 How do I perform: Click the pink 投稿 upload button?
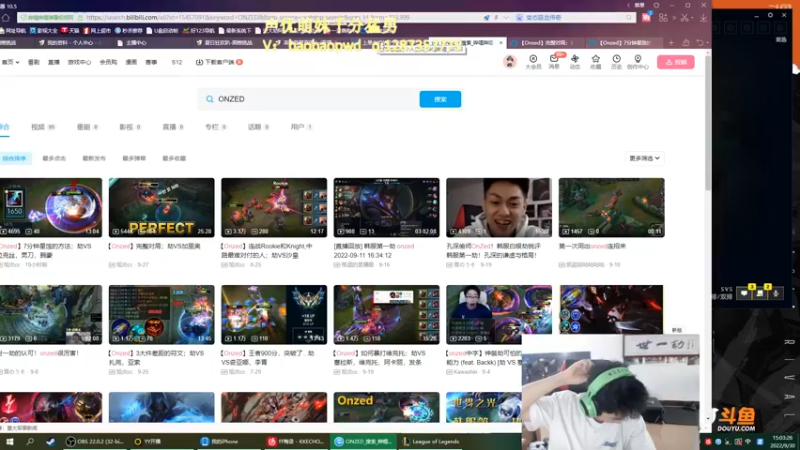(x=676, y=62)
